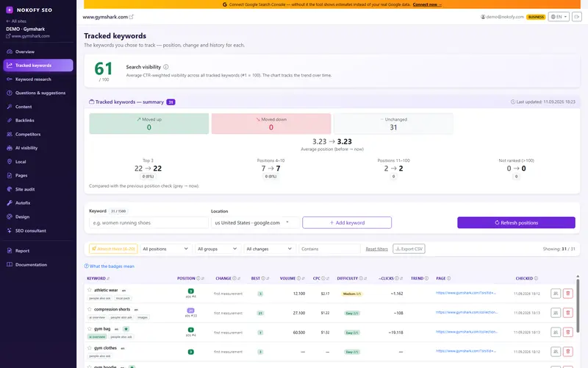Viewport: 588px width, 368px height.
Task: Expand the All changes filter dropdown
Action: (269, 249)
